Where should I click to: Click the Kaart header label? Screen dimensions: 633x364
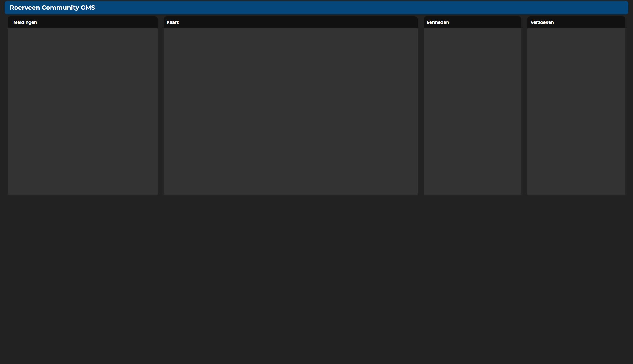(x=172, y=22)
